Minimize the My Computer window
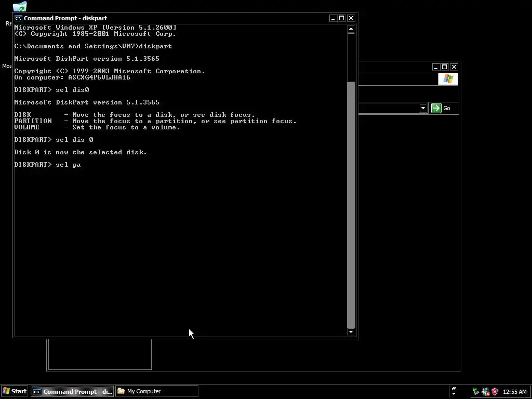 (436, 67)
